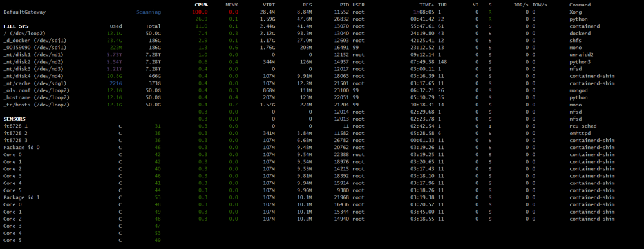Screen dimensions: 644x249
Task: Click the blue Scanning status text
Action: pyautogui.click(x=149, y=12)
